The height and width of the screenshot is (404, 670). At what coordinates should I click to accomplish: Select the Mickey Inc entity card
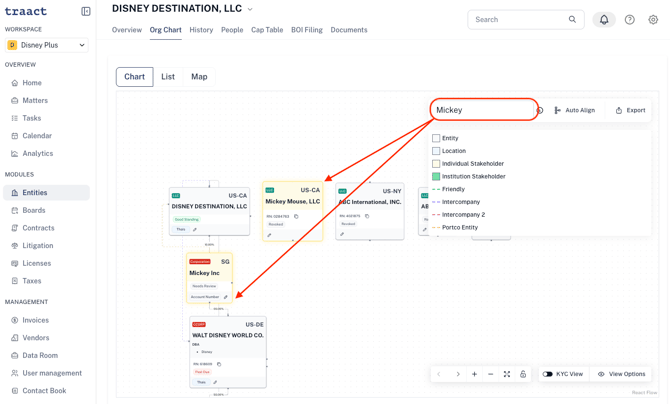click(209, 278)
